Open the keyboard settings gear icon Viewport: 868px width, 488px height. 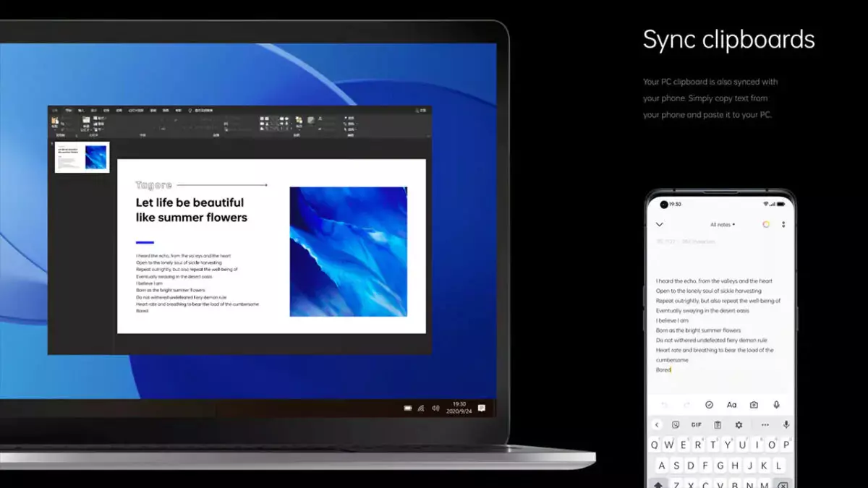(739, 425)
